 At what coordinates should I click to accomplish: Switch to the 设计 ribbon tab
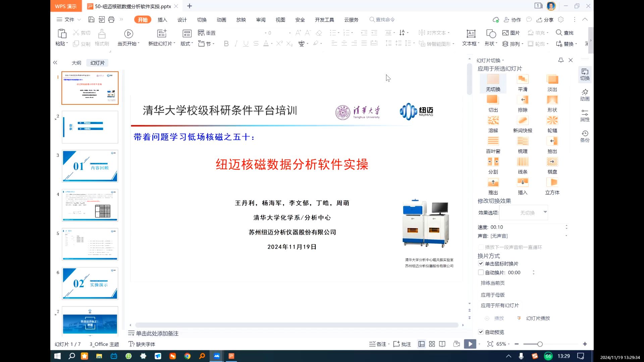[182, 20]
